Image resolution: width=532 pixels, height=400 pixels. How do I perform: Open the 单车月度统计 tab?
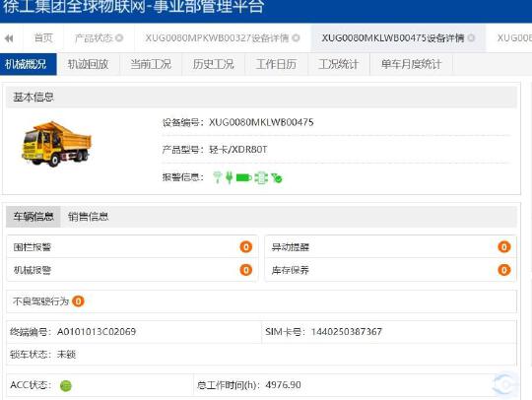point(411,64)
